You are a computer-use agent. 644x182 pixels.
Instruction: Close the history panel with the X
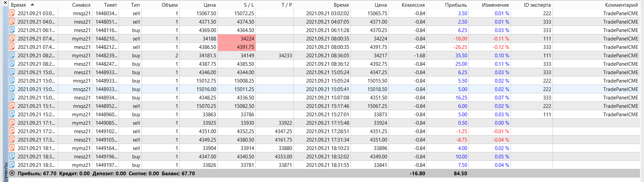pos(5,3)
